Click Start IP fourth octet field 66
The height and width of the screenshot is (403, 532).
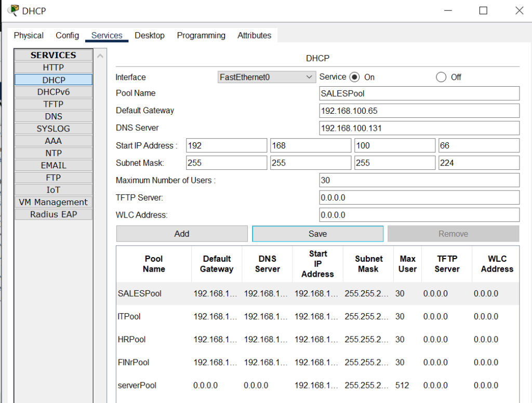[x=478, y=145]
